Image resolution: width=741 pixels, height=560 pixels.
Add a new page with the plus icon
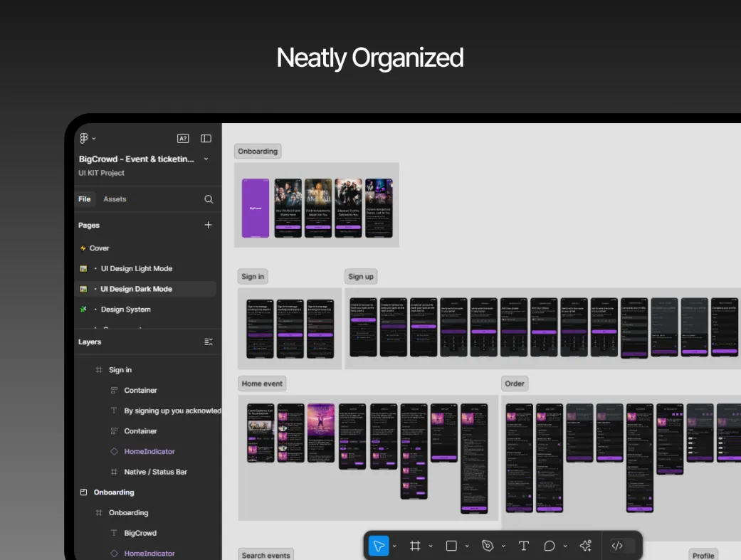tap(208, 225)
